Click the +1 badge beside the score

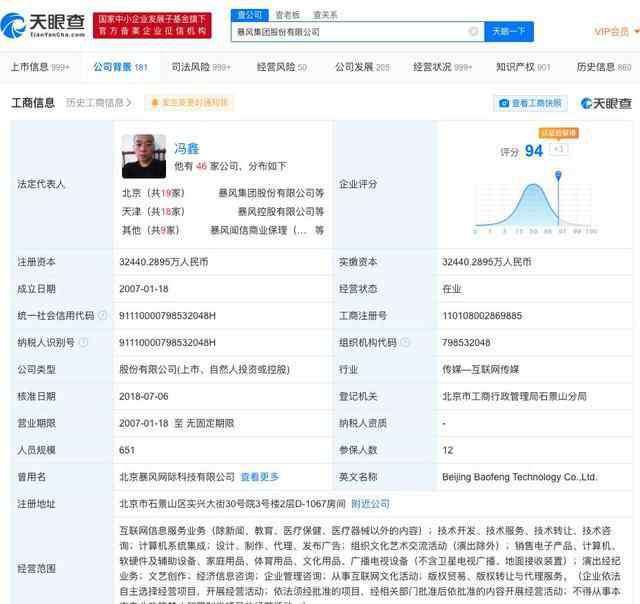coord(559,149)
